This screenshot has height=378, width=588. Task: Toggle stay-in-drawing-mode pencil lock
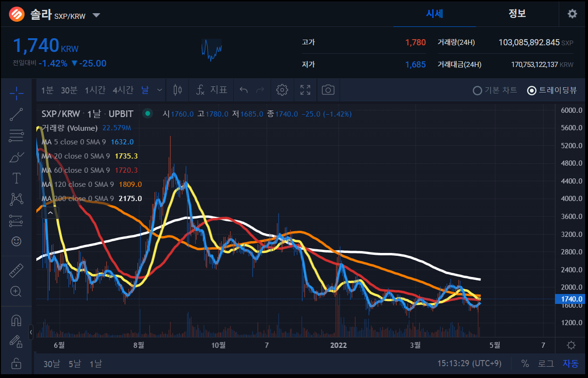[x=17, y=341]
